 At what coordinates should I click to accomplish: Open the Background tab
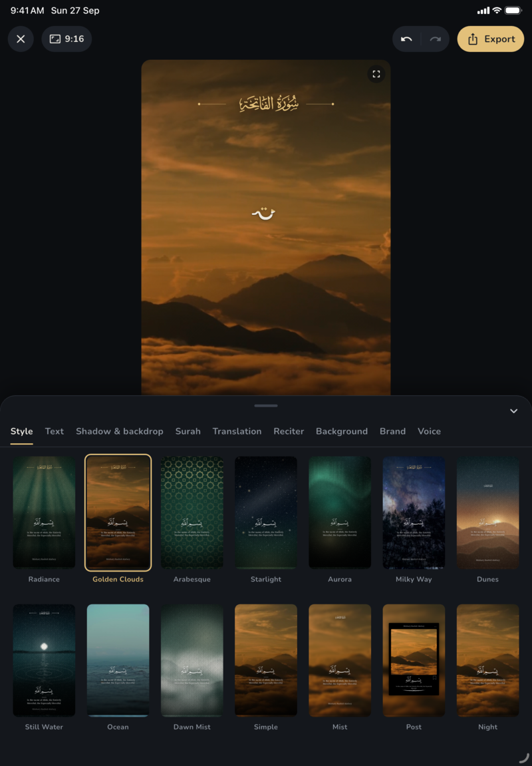[342, 431]
